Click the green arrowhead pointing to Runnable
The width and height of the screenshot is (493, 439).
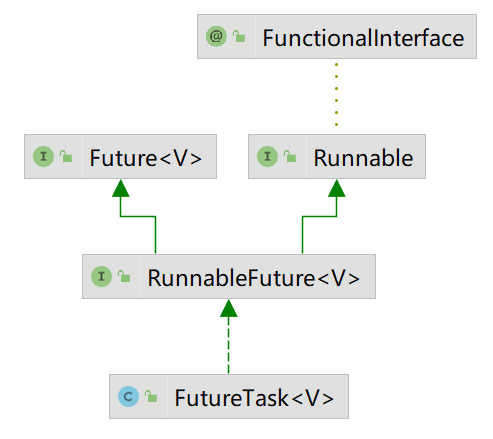coord(337,188)
